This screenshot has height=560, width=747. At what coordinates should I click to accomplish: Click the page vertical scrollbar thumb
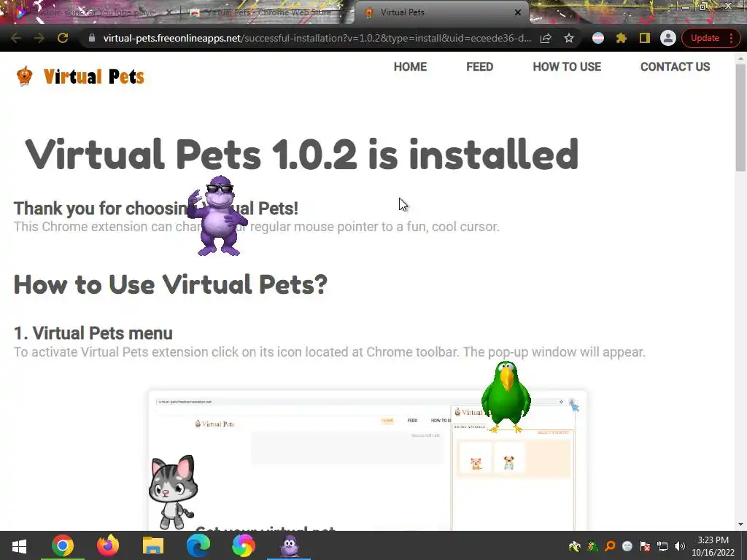741,117
